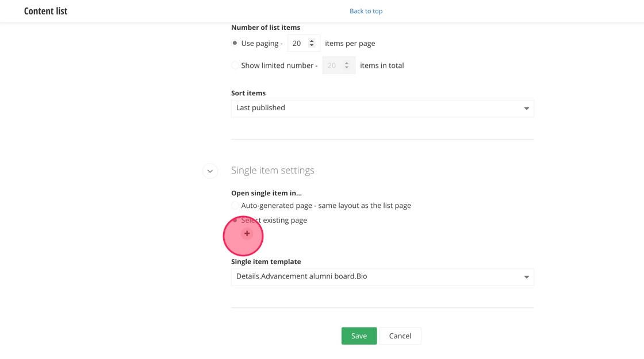Click up arrow on items in total

point(347,63)
